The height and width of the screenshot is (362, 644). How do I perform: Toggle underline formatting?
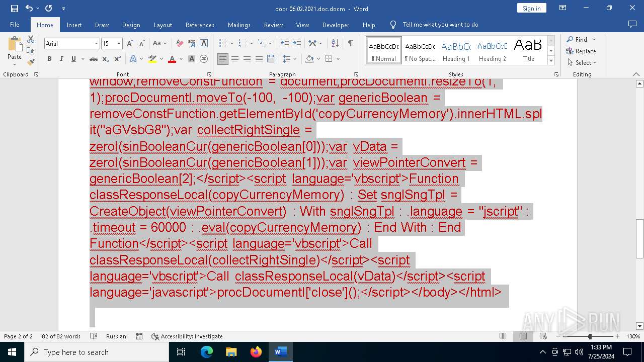tap(73, 59)
